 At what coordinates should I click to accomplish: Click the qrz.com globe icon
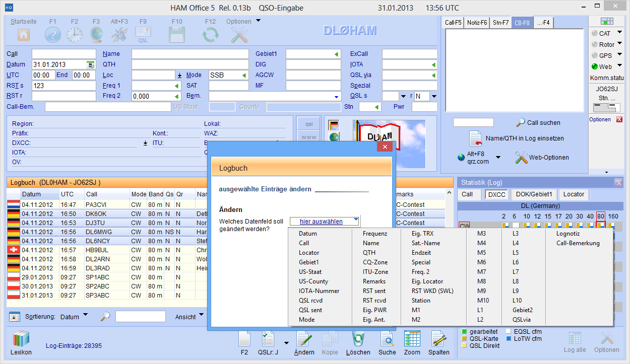pyautogui.click(x=461, y=158)
